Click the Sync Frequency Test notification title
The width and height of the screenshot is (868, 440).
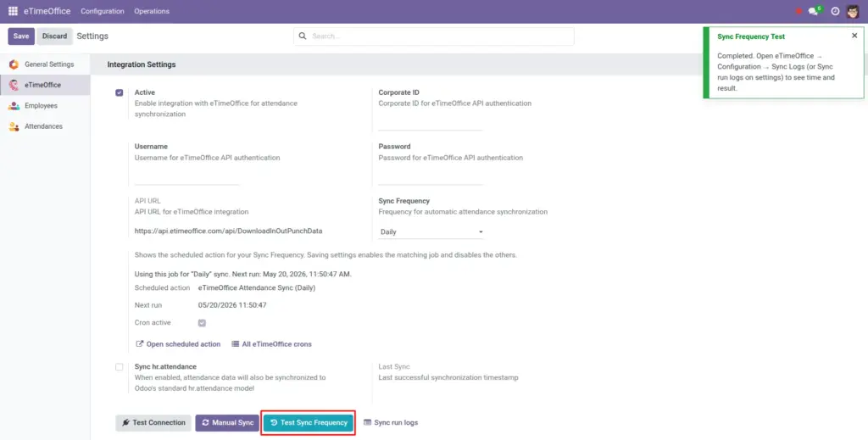point(751,36)
